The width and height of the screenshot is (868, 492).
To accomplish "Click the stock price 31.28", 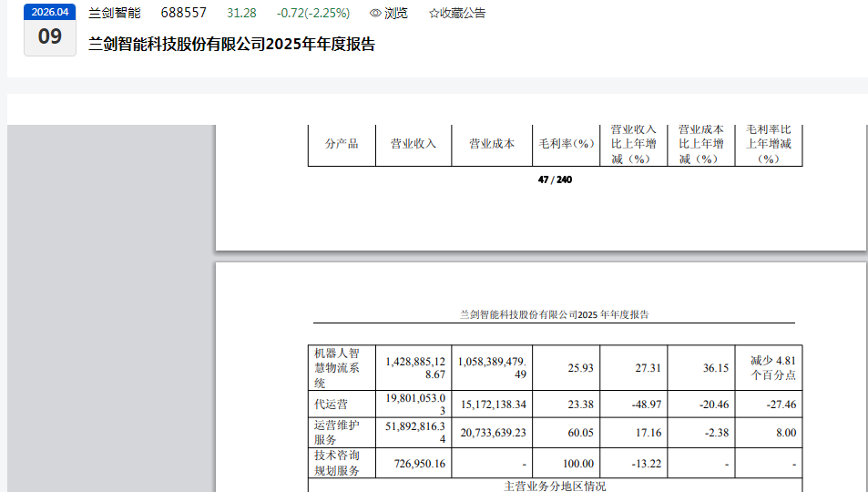I will point(241,13).
